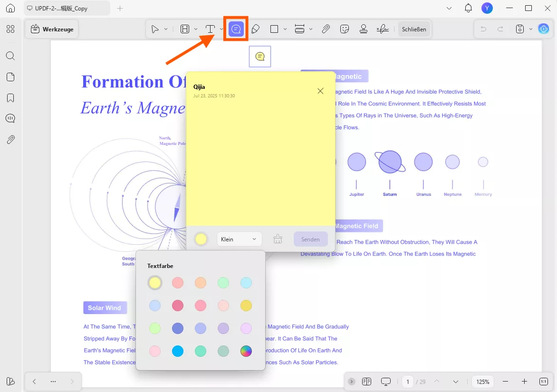This screenshot has width=557, height=392.
Task: Click the Senden button
Action: click(x=310, y=239)
